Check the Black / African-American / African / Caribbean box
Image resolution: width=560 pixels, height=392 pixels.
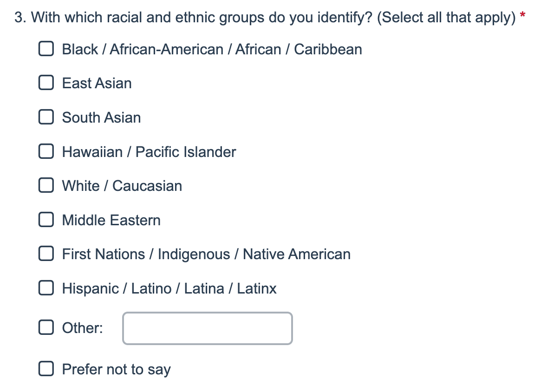tap(45, 49)
